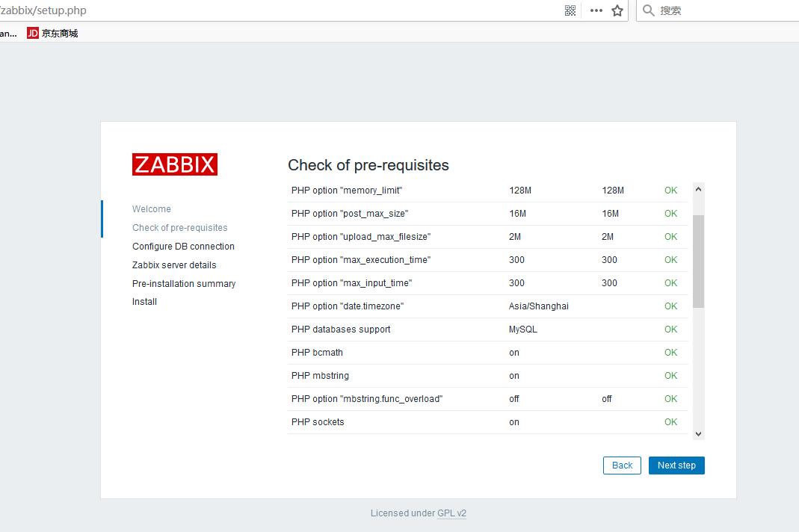Click PHP option "max_input_time" row label
The height and width of the screenshot is (532, 799).
pyautogui.click(x=351, y=283)
